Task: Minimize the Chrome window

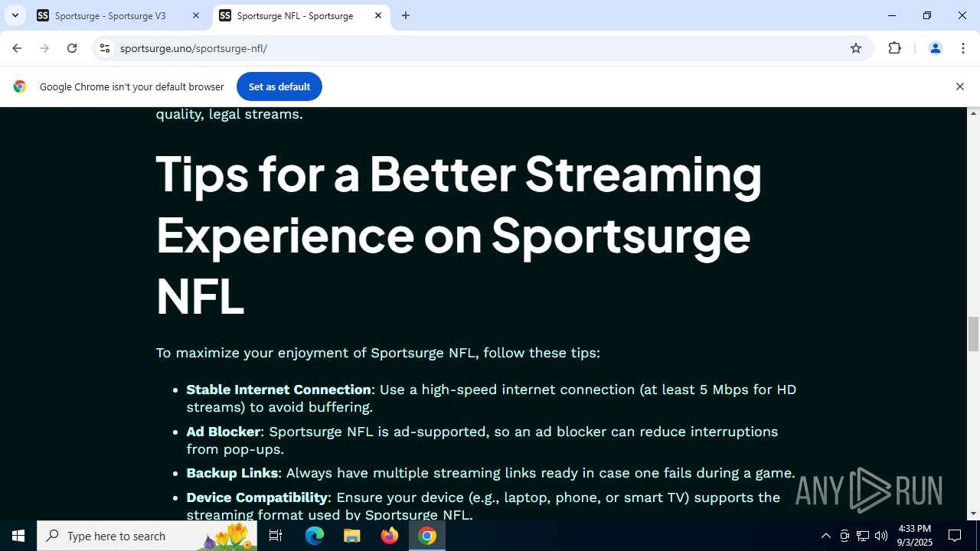Action: (x=892, y=15)
